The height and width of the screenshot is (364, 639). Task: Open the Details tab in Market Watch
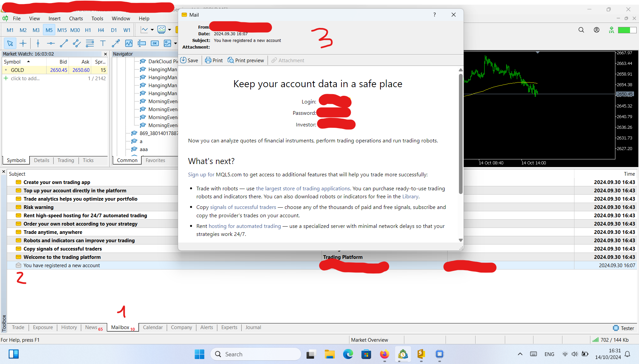(x=42, y=160)
